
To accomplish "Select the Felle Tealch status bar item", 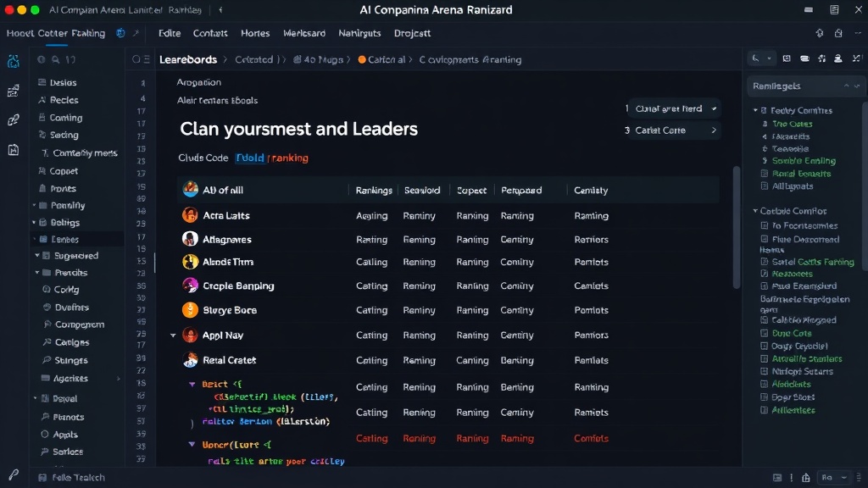I will 72,478.
